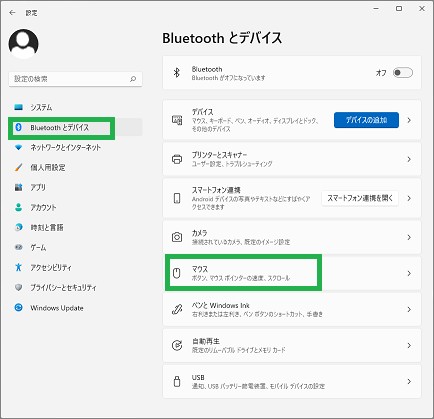Click the smartphone icon
The image size is (434, 419).
pyautogui.click(x=177, y=198)
